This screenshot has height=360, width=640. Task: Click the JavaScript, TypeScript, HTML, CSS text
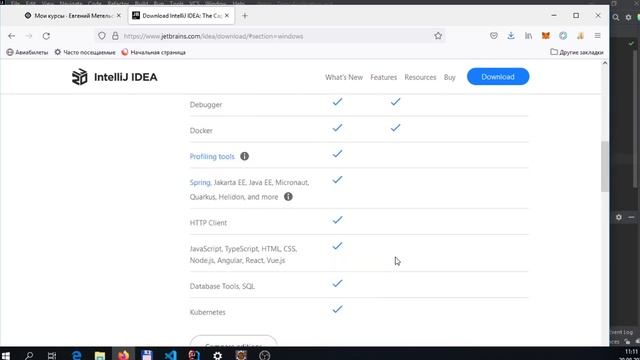(243, 249)
